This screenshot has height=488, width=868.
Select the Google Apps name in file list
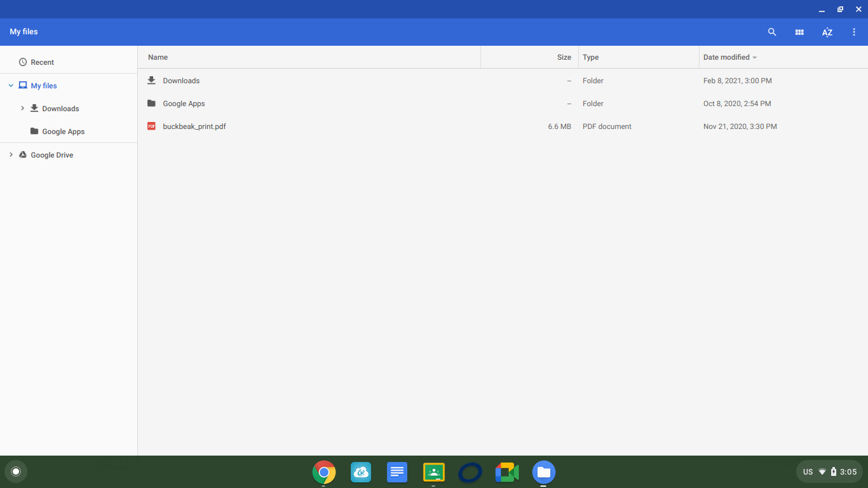point(184,104)
